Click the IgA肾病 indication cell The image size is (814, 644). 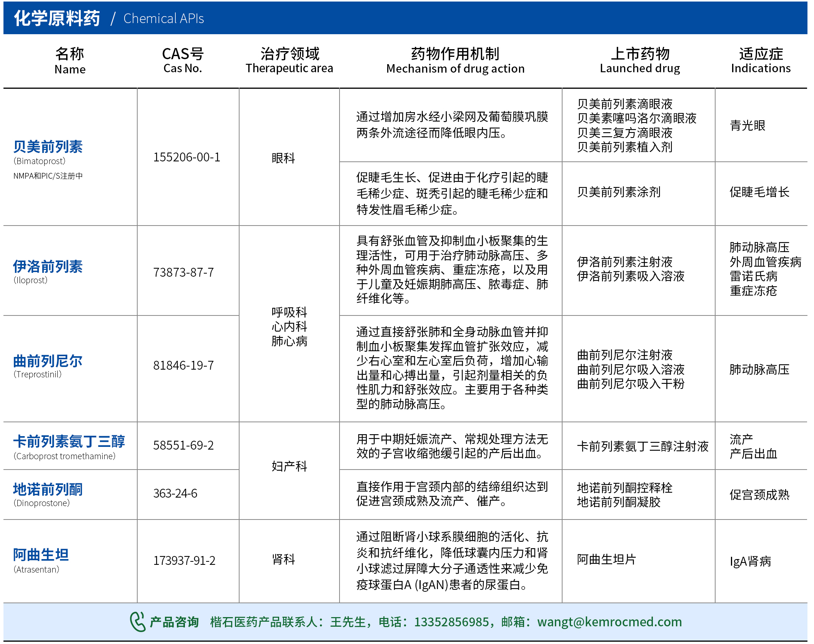750,561
